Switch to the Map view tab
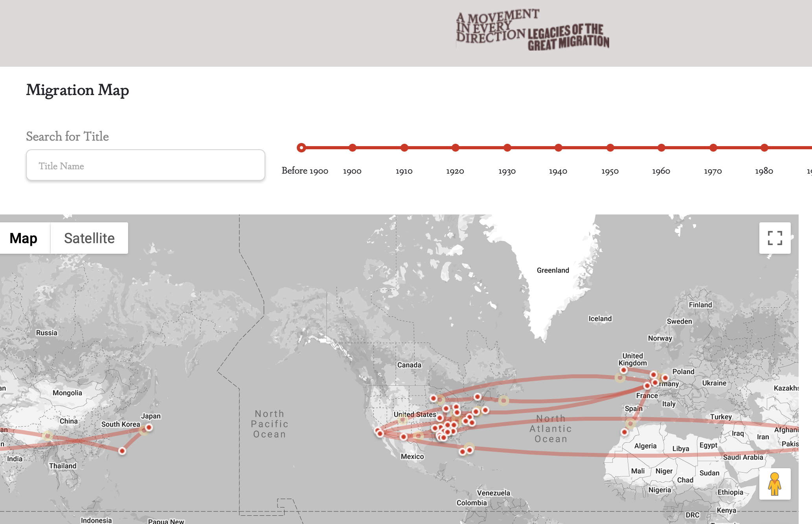 click(x=24, y=238)
